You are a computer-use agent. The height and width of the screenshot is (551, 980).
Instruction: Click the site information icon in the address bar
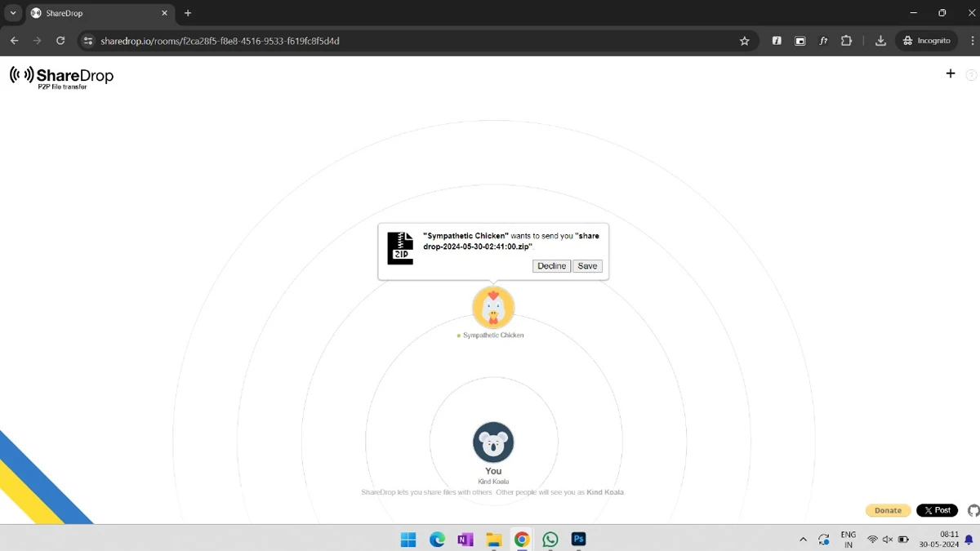coord(88,41)
